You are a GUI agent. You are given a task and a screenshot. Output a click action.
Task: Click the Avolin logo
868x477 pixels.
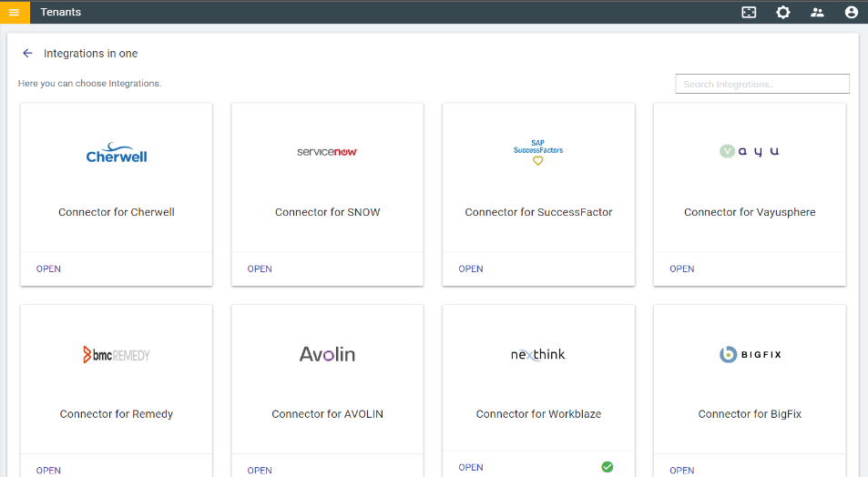tap(327, 354)
